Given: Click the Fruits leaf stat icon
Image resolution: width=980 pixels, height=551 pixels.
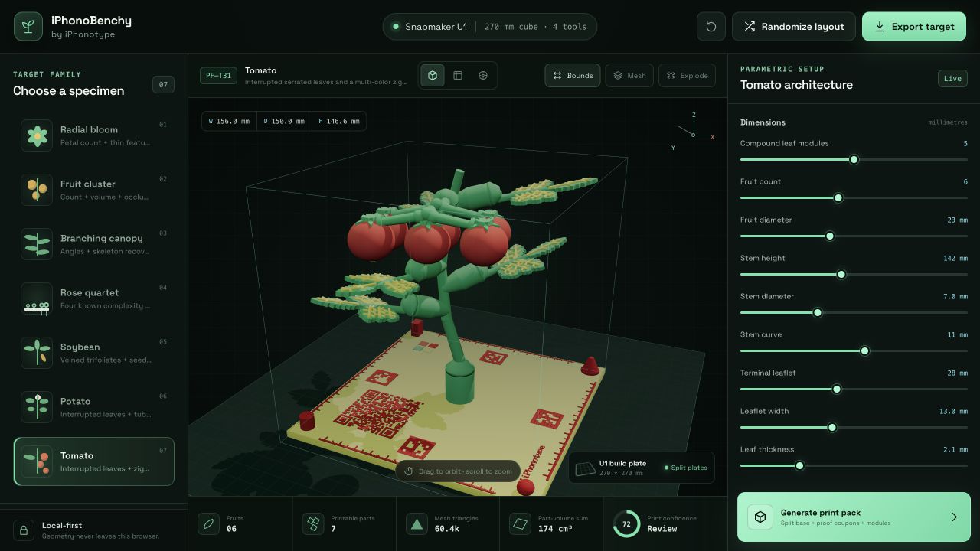Looking at the screenshot, I should coord(208,524).
